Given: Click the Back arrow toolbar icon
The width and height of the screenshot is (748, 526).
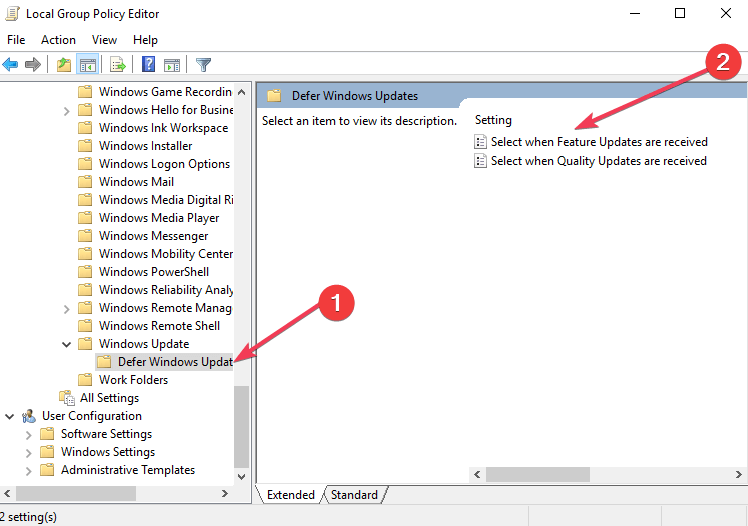Looking at the screenshot, I should point(10,64).
